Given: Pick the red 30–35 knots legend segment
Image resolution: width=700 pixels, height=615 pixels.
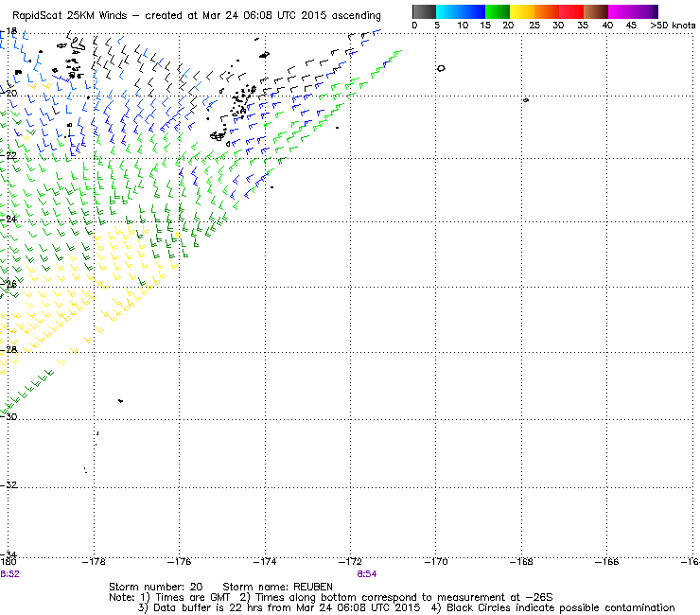Looking at the screenshot, I should 571,11.
